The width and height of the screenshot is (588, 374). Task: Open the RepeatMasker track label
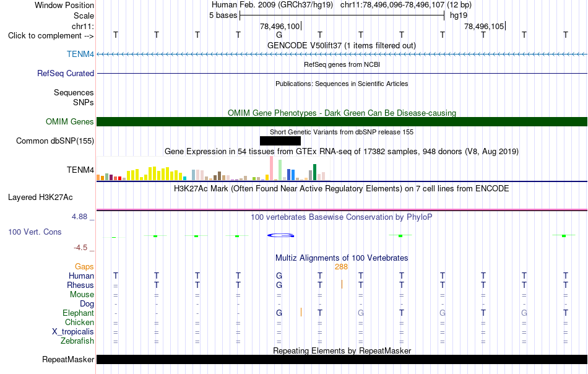point(68,359)
